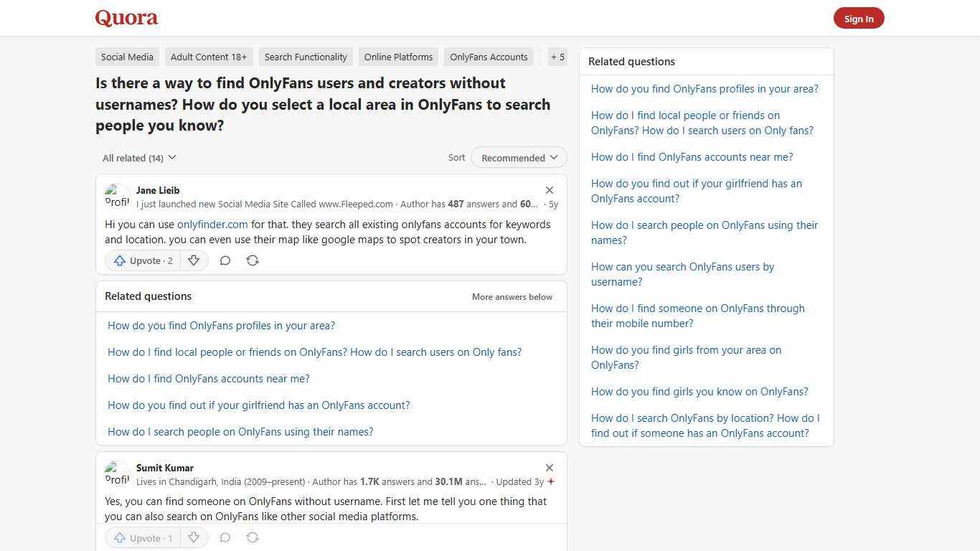The height and width of the screenshot is (551, 980).
Task: Click the repost icon under Sumit Kumar's answer
Action: (x=252, y=537)
